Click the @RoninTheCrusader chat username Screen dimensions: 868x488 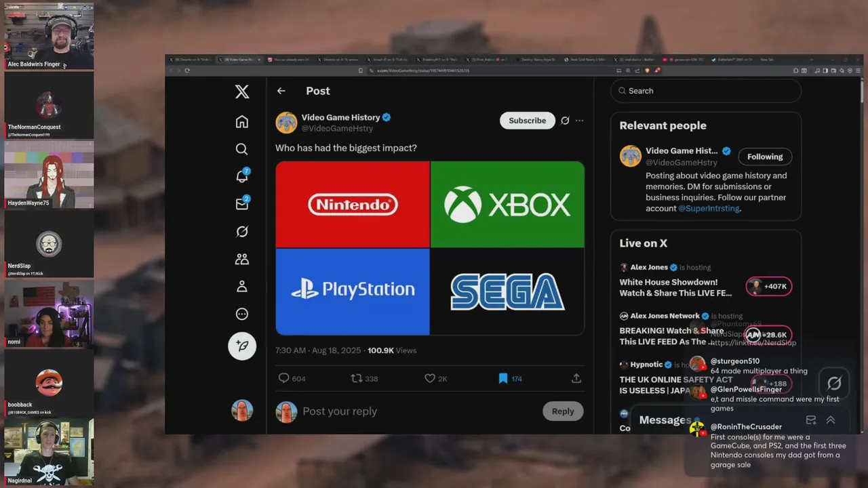click(x=746, y=427)
